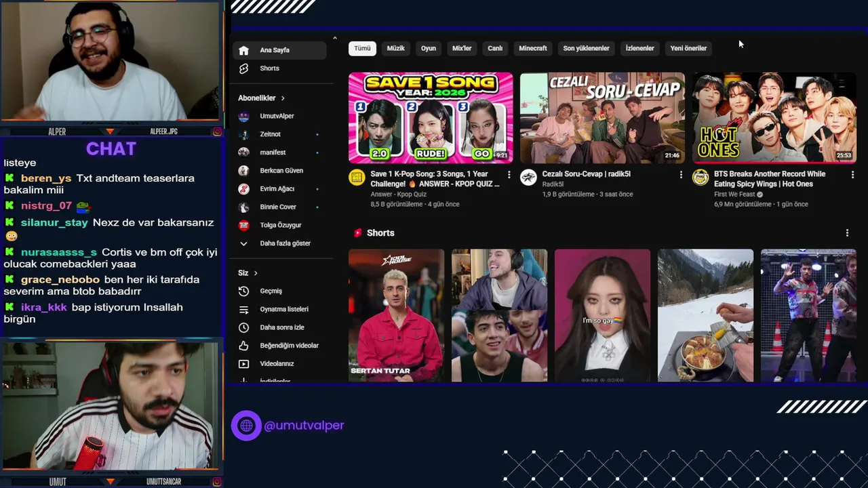The width and height of the screenshot is (868, 488).
Task: Open Berkcan Güven channel avatar
Action: click(244, 171)
